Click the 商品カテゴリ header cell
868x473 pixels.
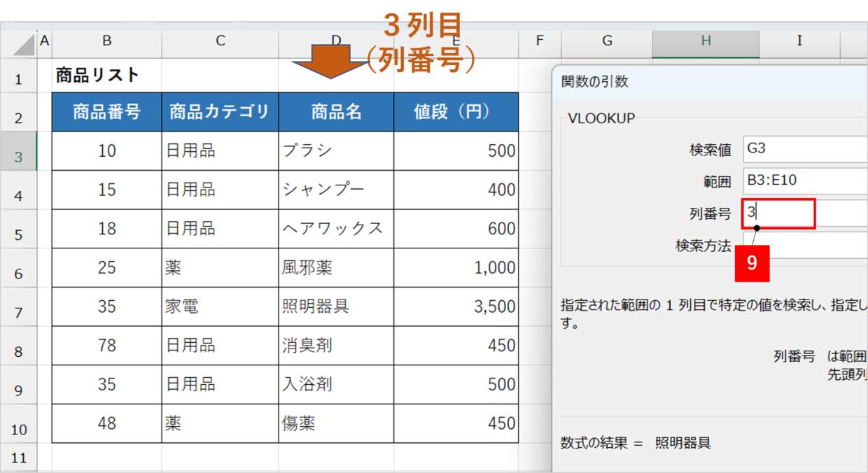click(x=220, y=112)
